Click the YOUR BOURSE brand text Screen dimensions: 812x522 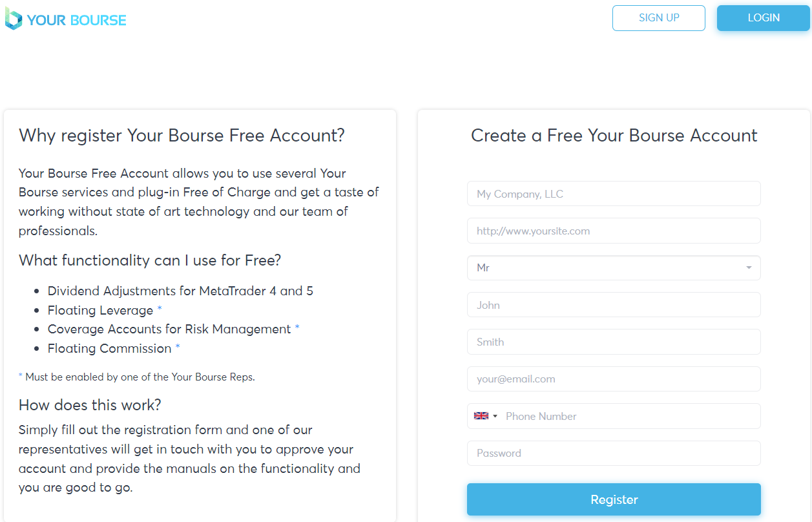(76, 20)
